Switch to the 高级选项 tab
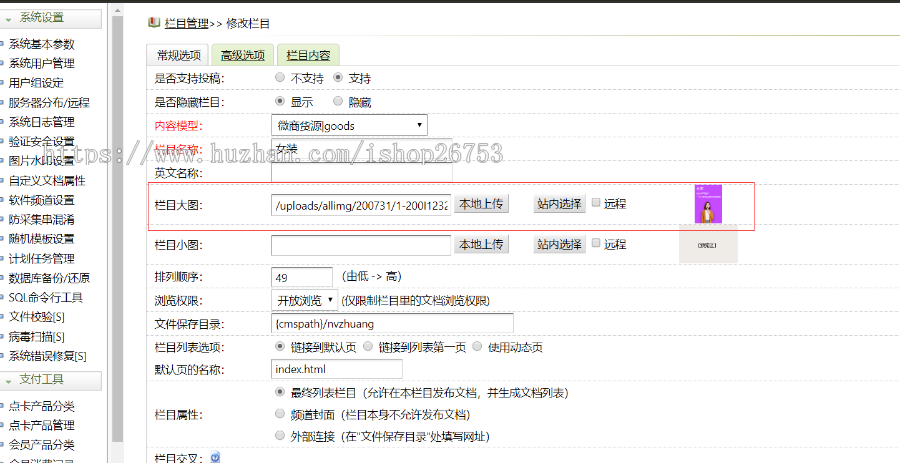The image size is (900, 463). (x=243, y=55)
